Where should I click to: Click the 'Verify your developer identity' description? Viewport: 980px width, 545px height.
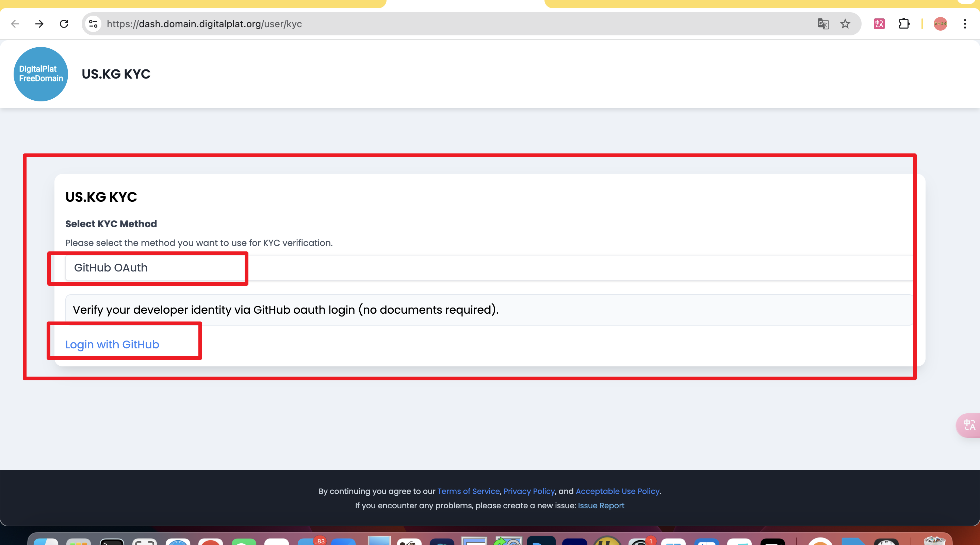point(285,310)
